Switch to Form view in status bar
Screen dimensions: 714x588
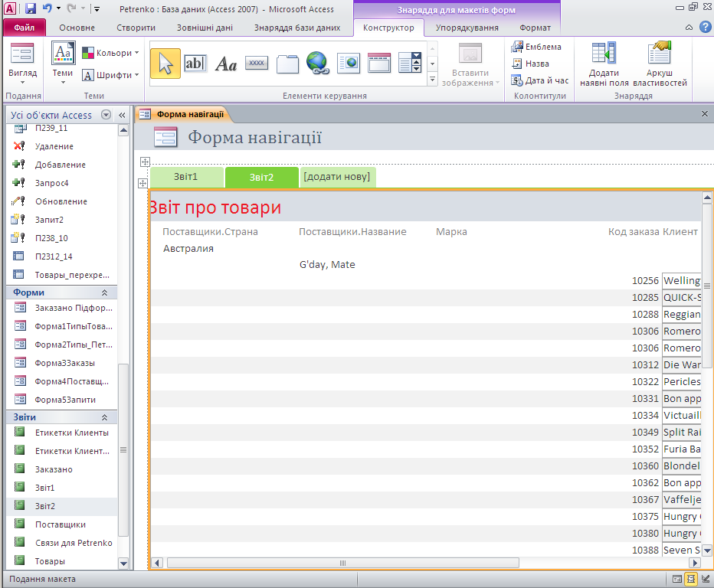(677, 579)
